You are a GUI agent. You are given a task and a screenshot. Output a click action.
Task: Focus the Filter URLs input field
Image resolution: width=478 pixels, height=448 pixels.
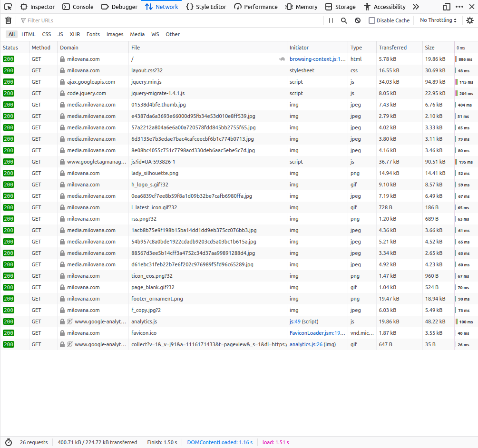tap(171, 20)
